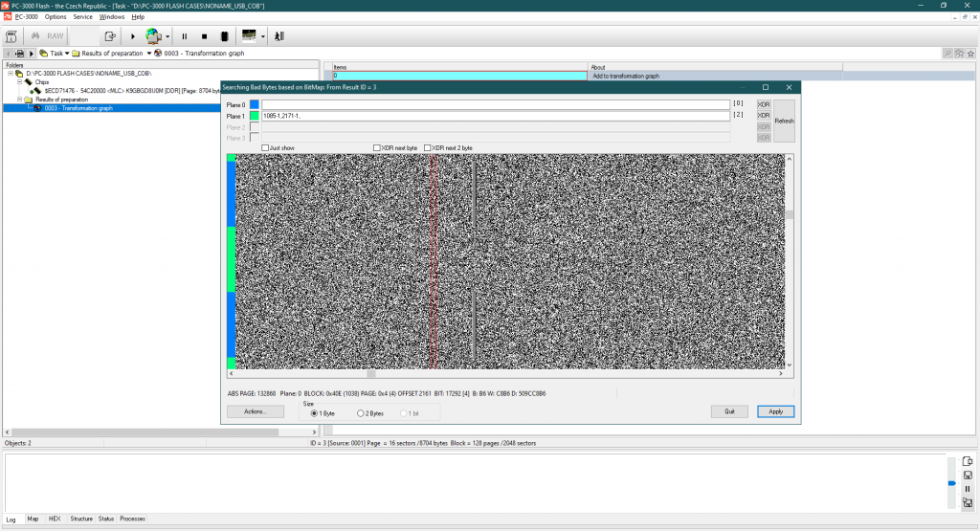Click the Play arrow icon in toolbar
Screen dimensions: 980x531
click(x=132, y=36)
